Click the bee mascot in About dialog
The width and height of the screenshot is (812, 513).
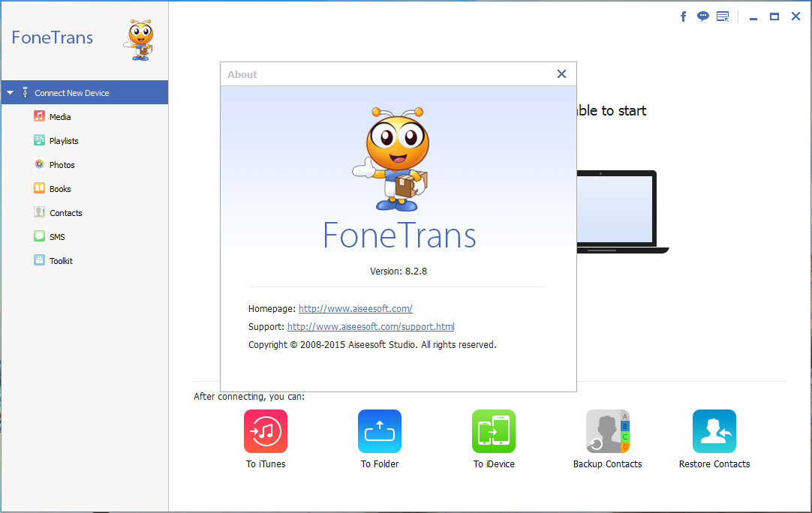coord(392,157)
